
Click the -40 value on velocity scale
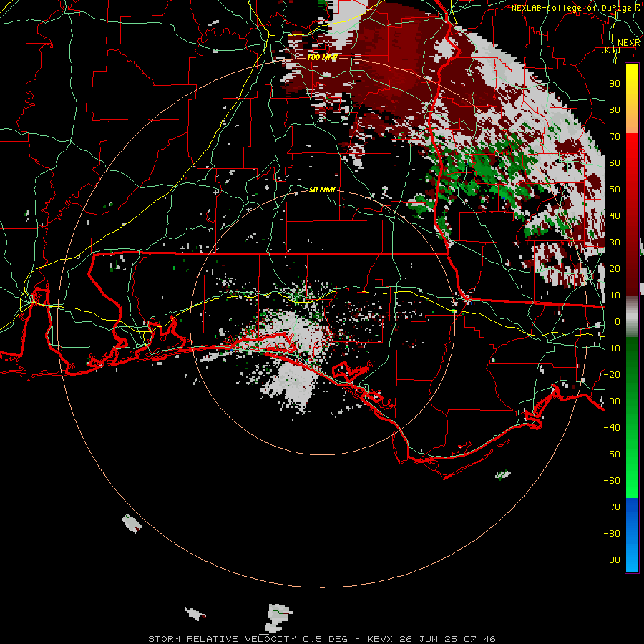612,428
